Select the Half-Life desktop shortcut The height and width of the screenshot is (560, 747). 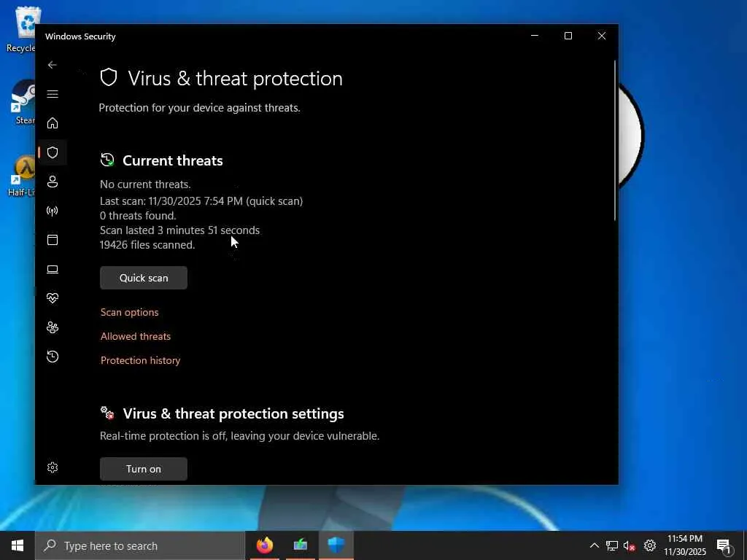pyautogui.click(x=22, y=176)
